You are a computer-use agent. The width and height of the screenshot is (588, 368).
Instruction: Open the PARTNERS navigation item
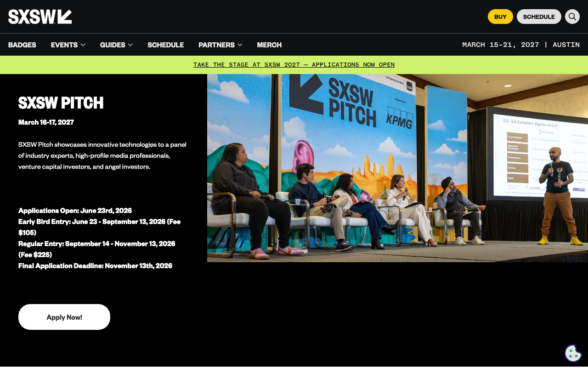(x=216, y=45)
